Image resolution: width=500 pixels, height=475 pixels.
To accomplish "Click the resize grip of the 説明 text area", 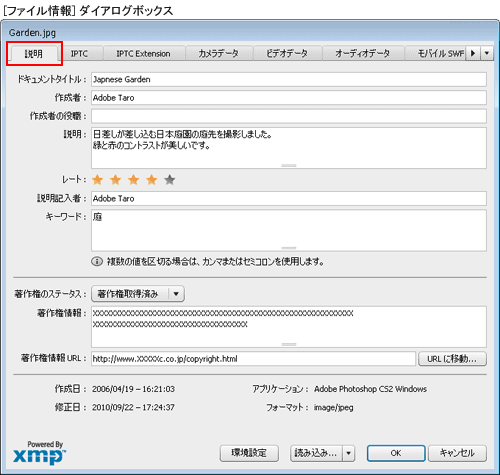I will 289,165.
